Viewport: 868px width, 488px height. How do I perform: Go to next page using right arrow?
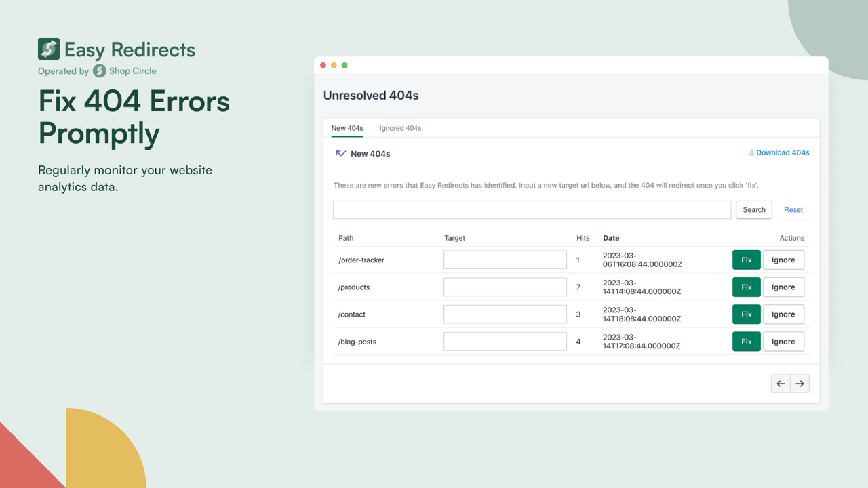tap(800, 383)
